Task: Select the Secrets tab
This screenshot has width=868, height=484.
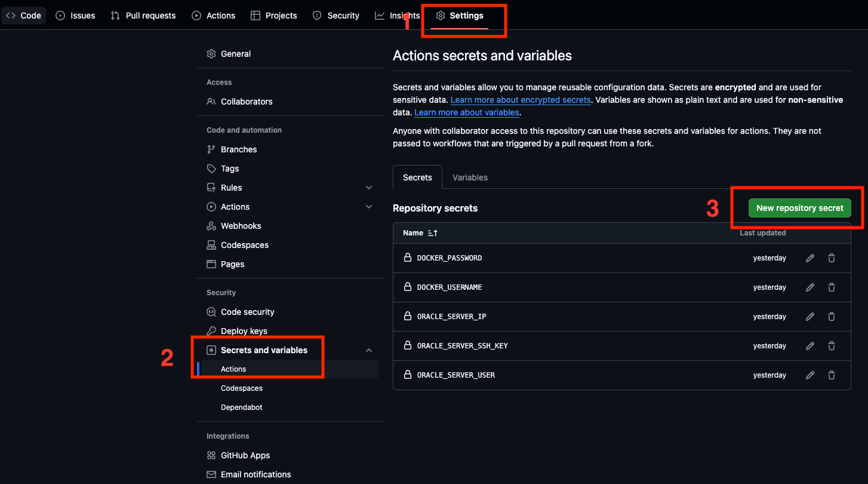Action: [x=417, y=177]
